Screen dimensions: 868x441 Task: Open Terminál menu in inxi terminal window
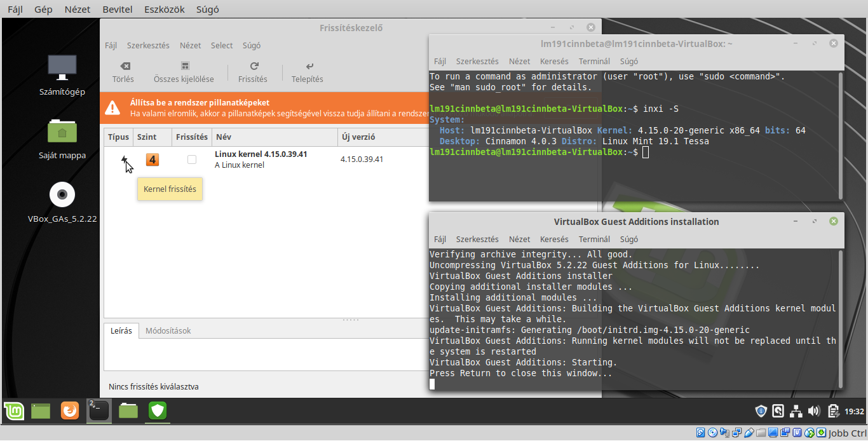coord(594,62)
